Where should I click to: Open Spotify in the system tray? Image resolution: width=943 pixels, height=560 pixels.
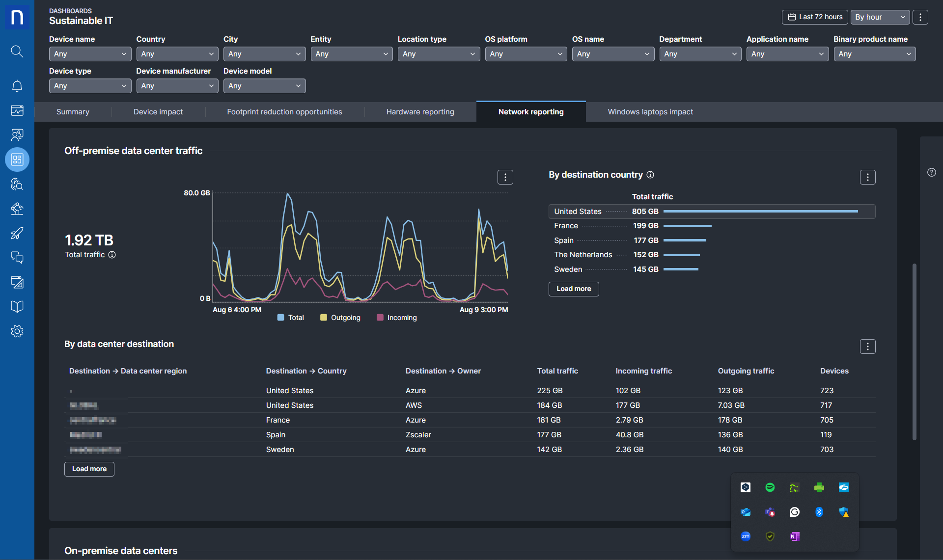pos(770,487)
